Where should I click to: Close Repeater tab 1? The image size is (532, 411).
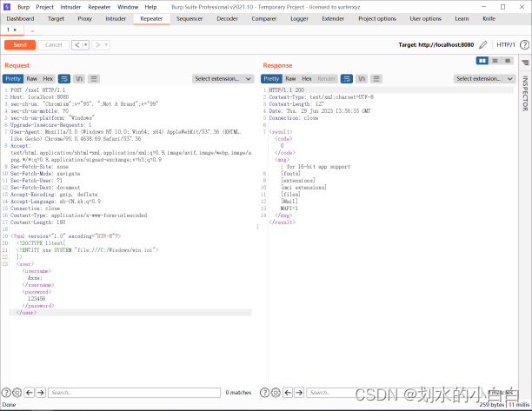pos(15,30)
